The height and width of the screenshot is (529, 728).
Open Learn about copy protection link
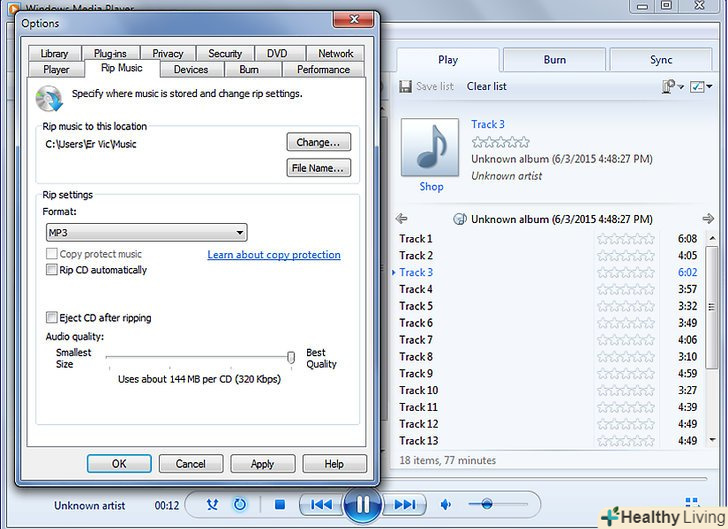[274, 255]
